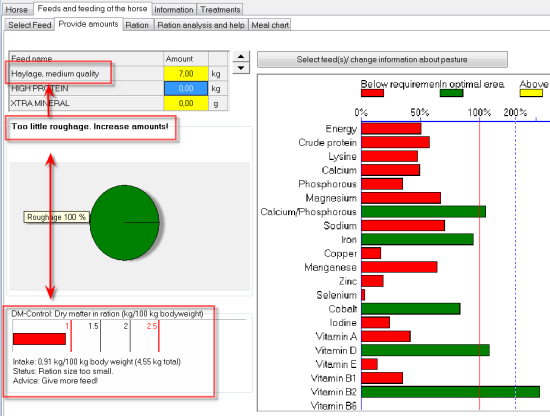Click the Lysine label in chart
Image resolution: width=550 pixels, height=416 pixels.
point(342,156)
